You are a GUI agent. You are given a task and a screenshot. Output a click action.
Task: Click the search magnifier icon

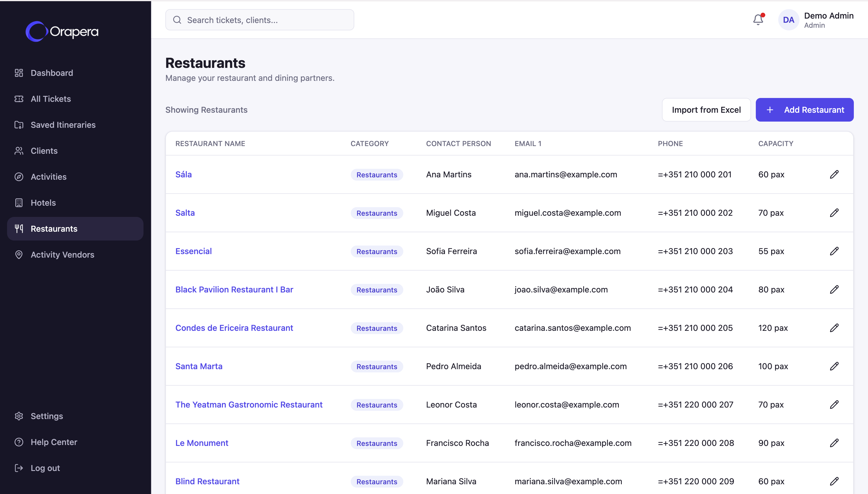click(x=177, y=20)
